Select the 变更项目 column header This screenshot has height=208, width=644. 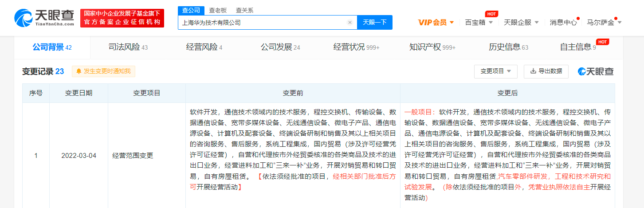147,93
